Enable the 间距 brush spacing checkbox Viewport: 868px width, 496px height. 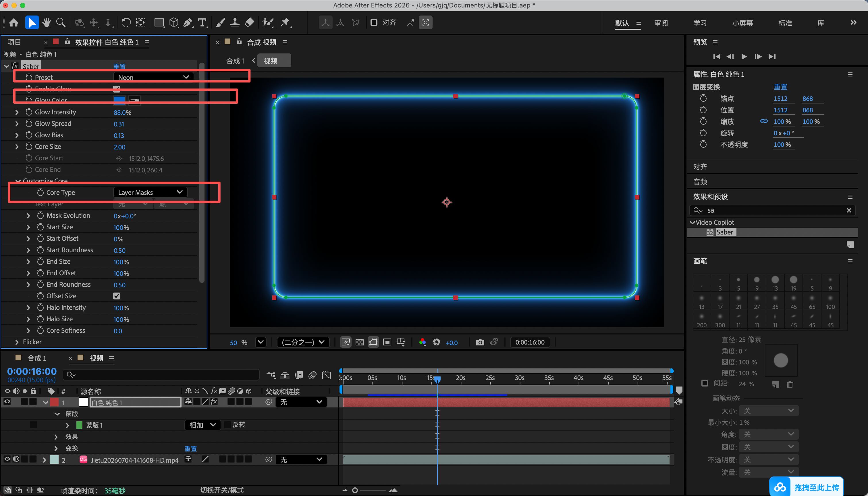[705, 383]
